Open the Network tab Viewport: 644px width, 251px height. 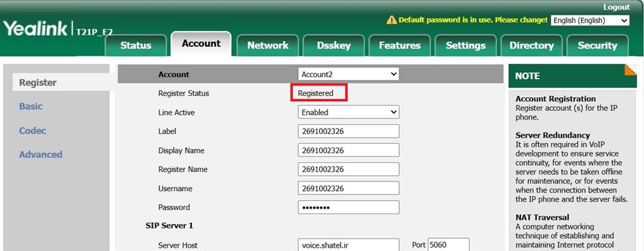(x=268, y=46)
